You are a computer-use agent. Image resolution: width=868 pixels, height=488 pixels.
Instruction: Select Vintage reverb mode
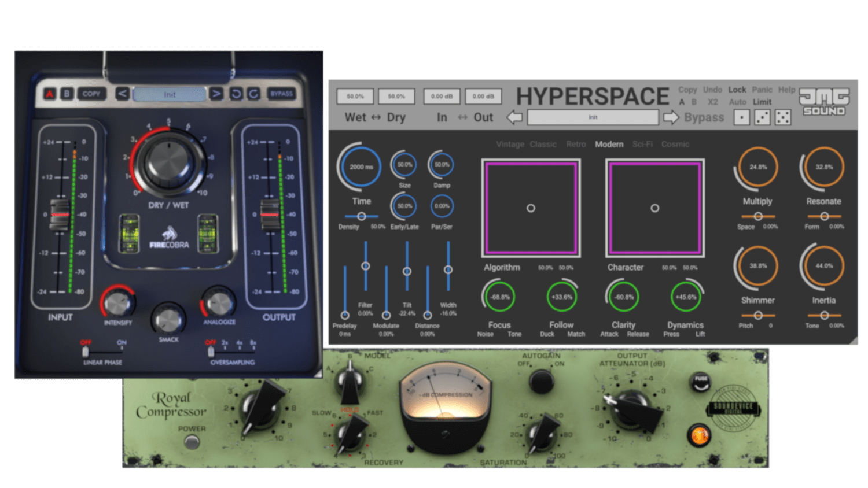[x=510, y=145]
